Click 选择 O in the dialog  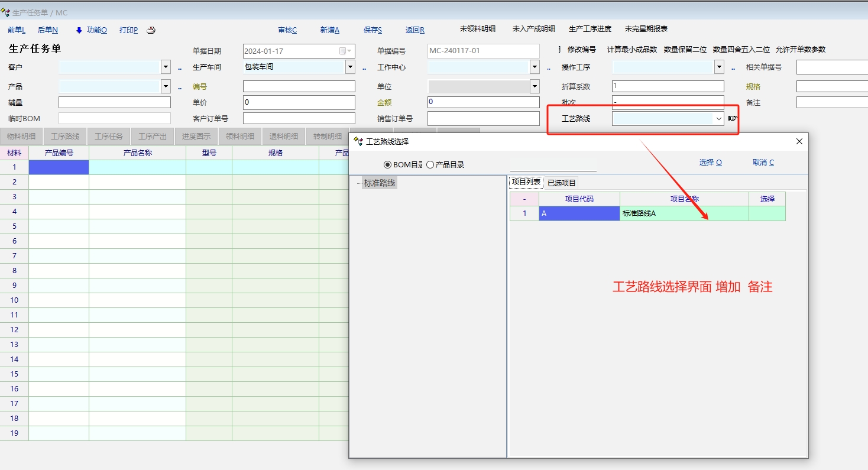click(710, 163)
